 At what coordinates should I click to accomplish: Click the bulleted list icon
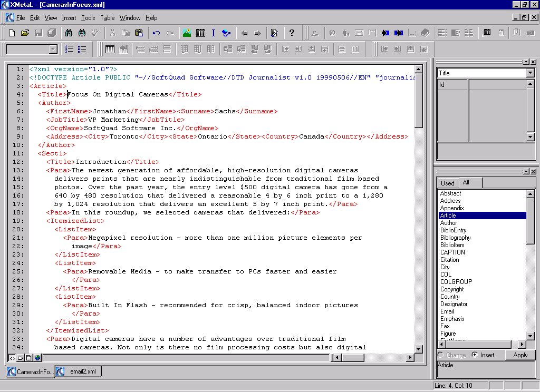pyautogui.click(x=82, y=49)
